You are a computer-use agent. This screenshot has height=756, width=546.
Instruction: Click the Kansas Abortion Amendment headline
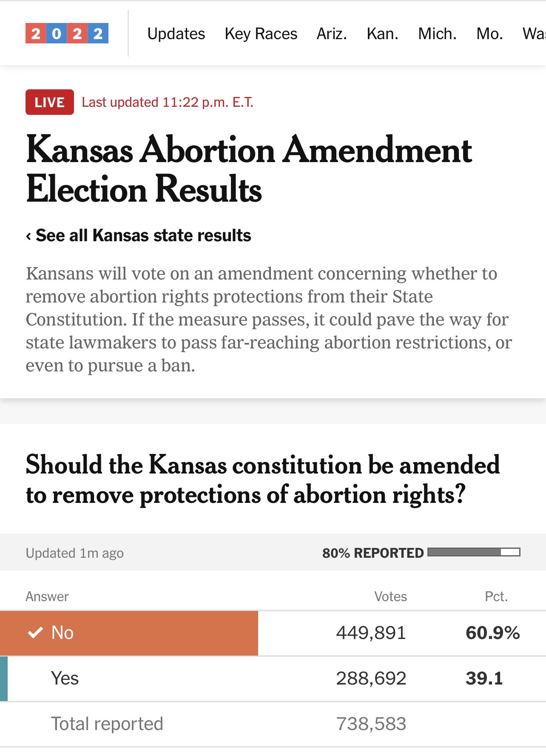(249, 169)
